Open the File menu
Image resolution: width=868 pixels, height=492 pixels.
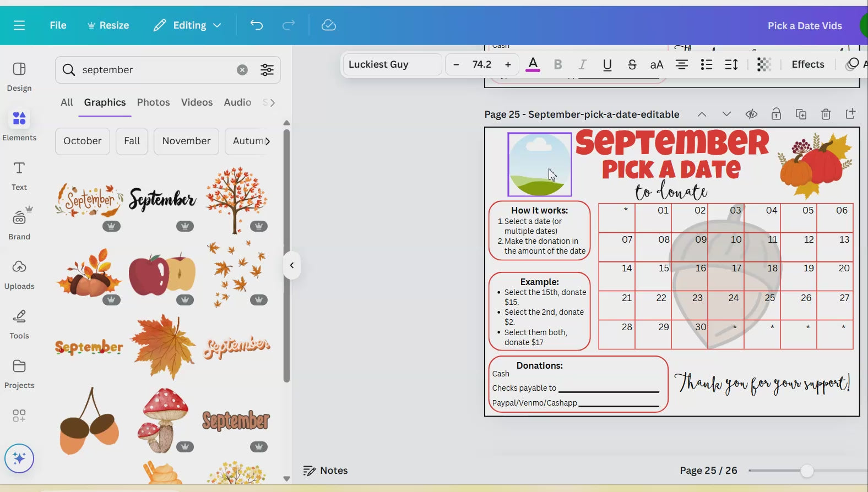click(x=58, y=25)
